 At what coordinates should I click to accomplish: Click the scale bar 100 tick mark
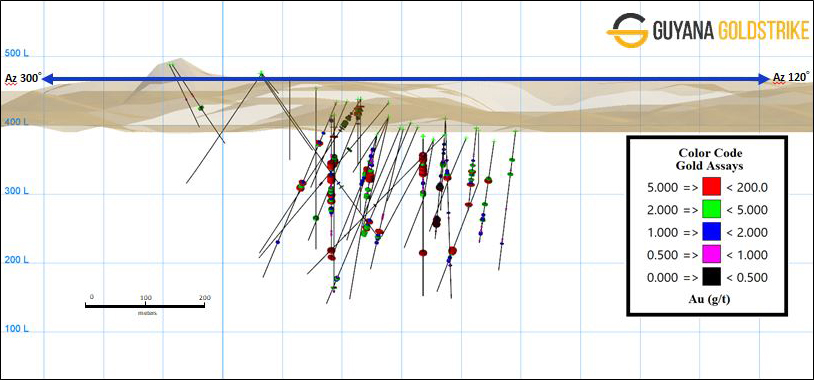(145, 305)
